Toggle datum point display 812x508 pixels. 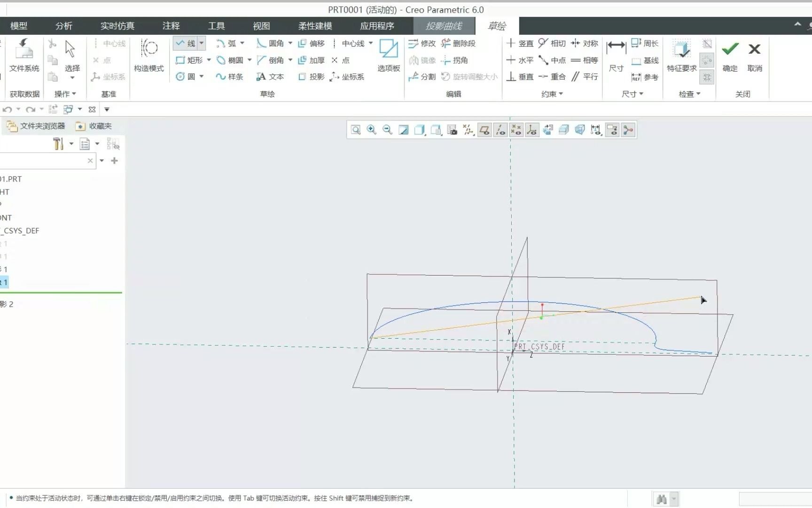[x=516, y=130]
